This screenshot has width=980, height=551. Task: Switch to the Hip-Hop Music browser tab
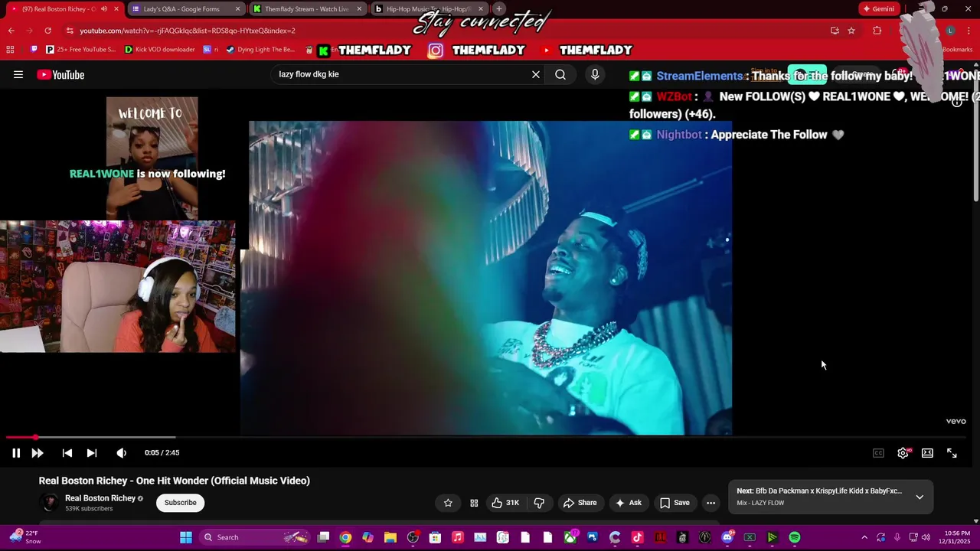click(429, 9)
